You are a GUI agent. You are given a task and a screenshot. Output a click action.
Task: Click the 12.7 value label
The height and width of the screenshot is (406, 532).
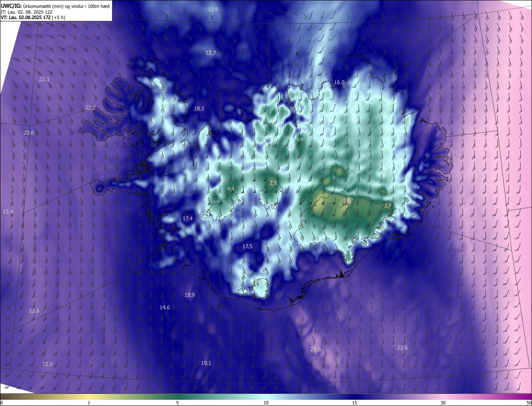coord(211,53)
